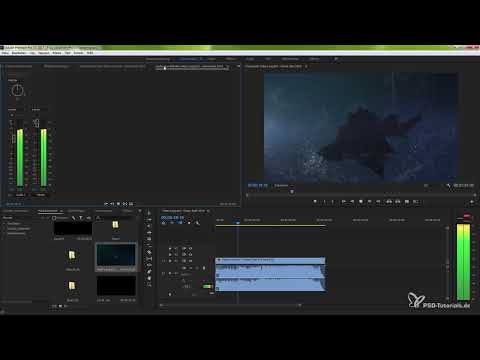
Task: Click the red clipping indicator above audio meters
Action: point(467,216)
